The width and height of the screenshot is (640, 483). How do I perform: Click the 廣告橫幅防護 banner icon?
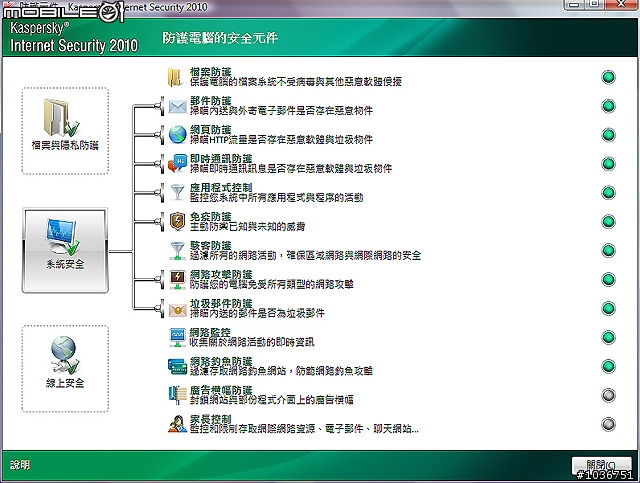pos(177,395)
